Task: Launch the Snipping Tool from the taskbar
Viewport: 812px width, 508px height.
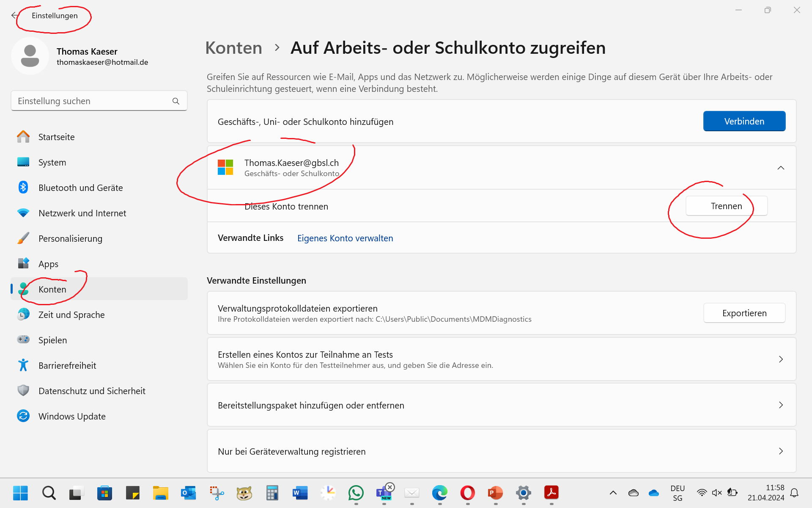Action: point(217,493)
